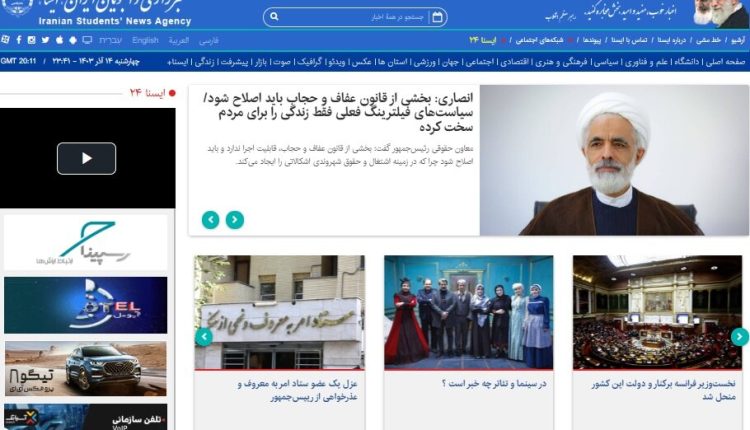
Task: Open اجتماعی social menu item
Action: 480,62
